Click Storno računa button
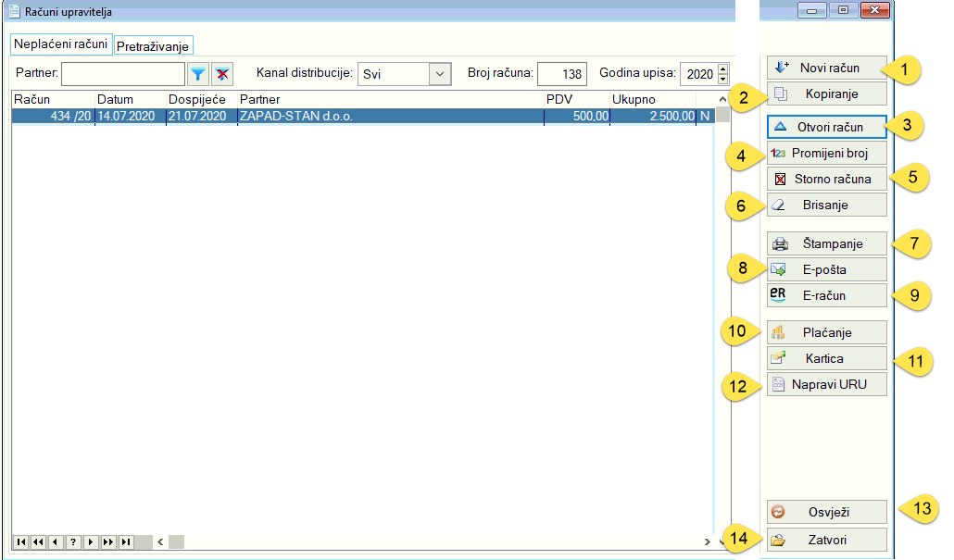 pos(828,180)
